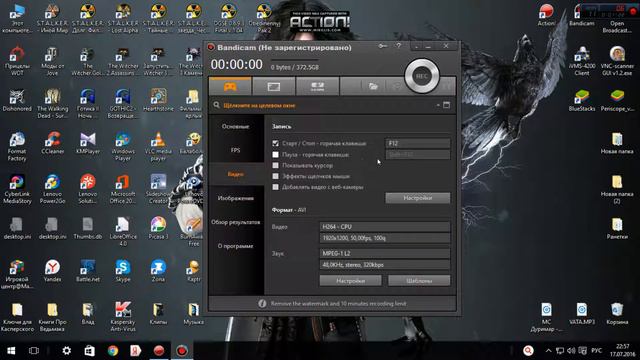
Task: Select LibreOffice 4.0 desktop icon
Action: click(x=123, y=231)
